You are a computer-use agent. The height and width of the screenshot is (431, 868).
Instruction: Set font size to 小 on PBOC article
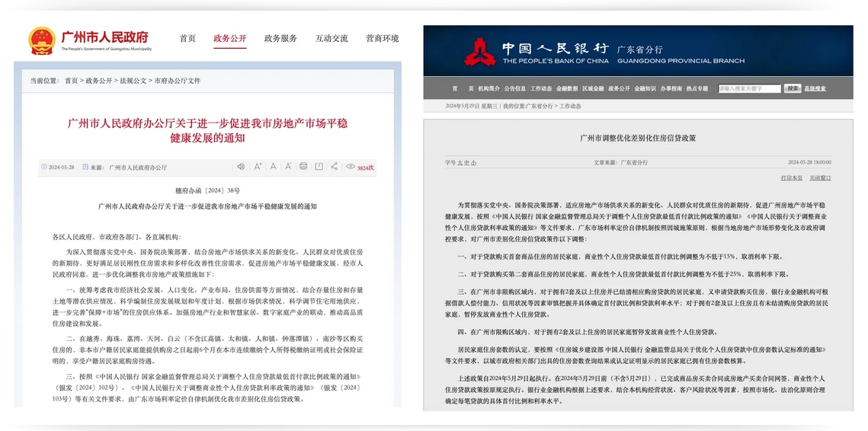pos(474,163)
